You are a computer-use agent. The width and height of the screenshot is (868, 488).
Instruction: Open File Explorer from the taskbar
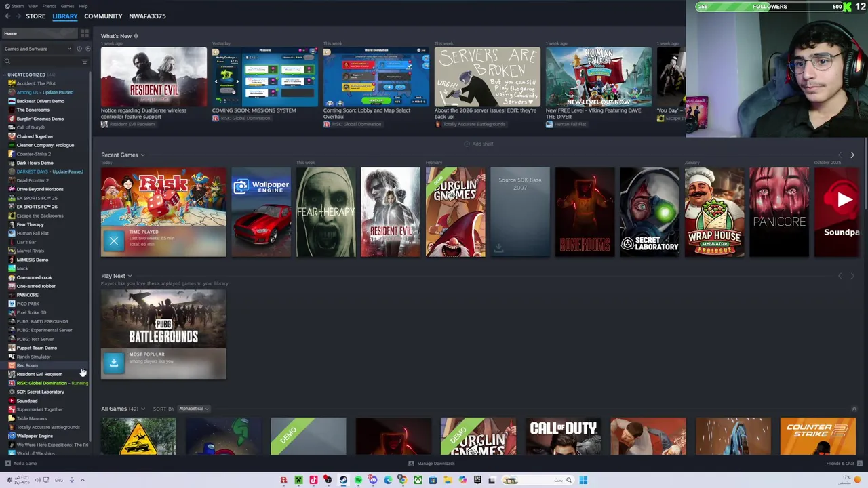[x=448, y=480]
